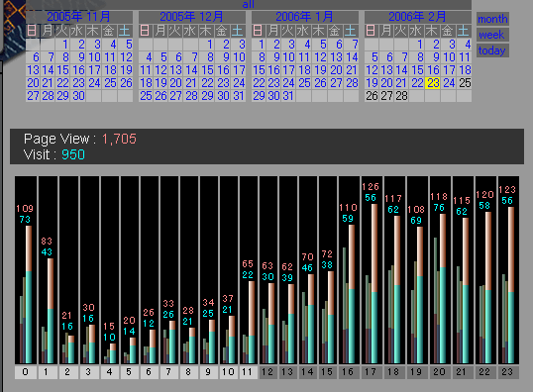The width and height of the screenshot is (533, 392).
Task: Switch to month view
Action: (x=492, y=19)
